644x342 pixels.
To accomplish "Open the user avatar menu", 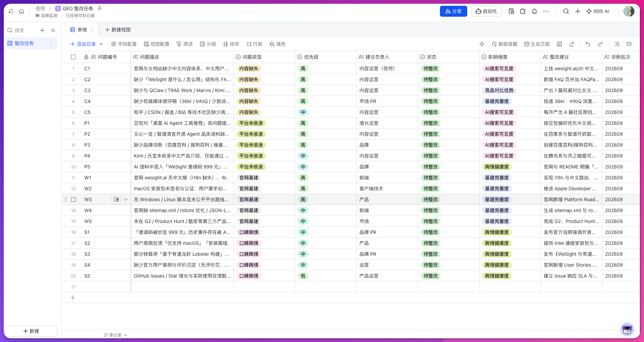I will [629, 11].
